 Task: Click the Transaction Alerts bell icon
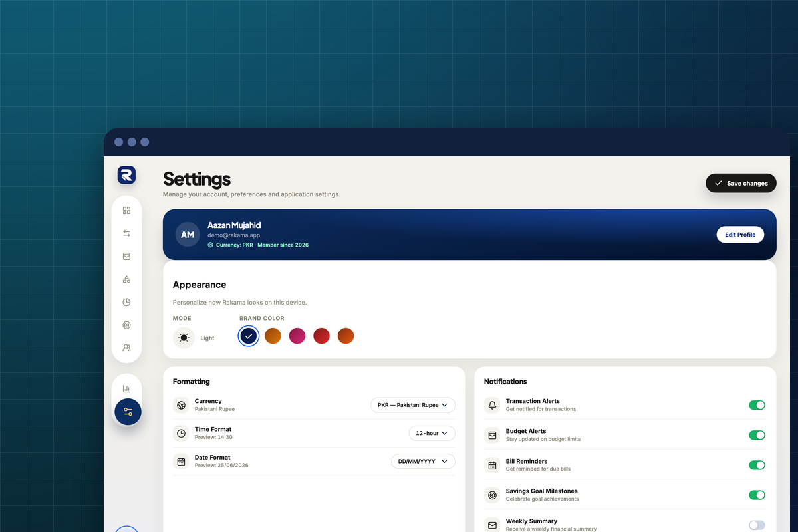[x=492, y=405]
